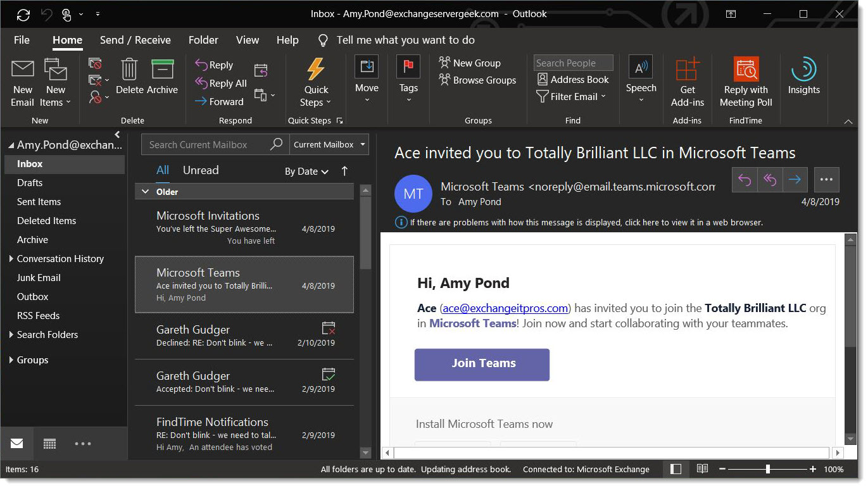Reply to the selected email from ribbon
Screen dimensions: 868x488
(x=214, y=65)
